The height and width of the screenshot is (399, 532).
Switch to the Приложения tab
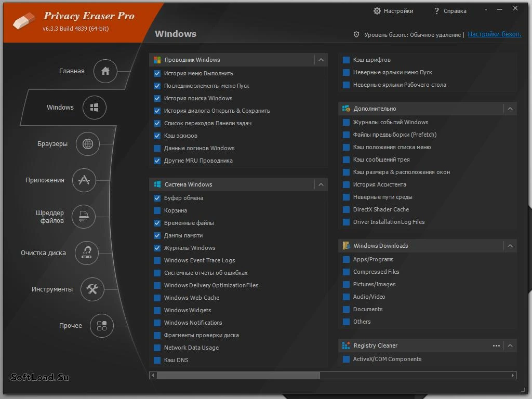[45, 180]
